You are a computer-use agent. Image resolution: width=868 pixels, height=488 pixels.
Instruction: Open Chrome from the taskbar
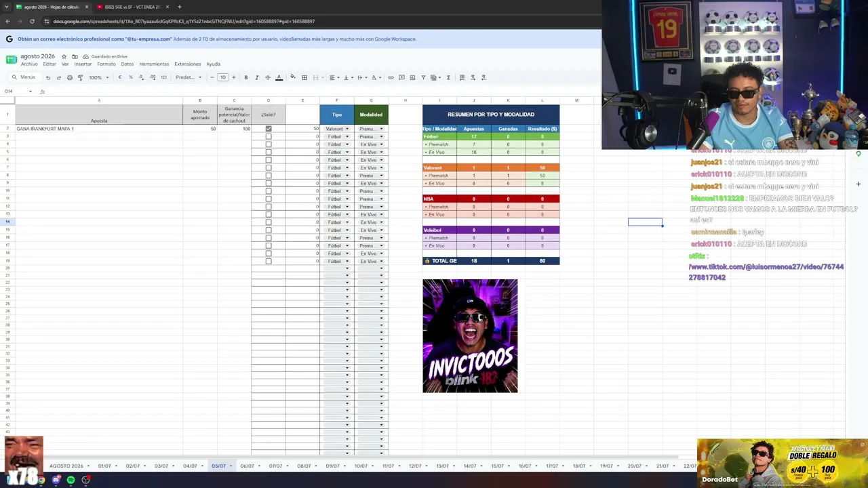41,480
